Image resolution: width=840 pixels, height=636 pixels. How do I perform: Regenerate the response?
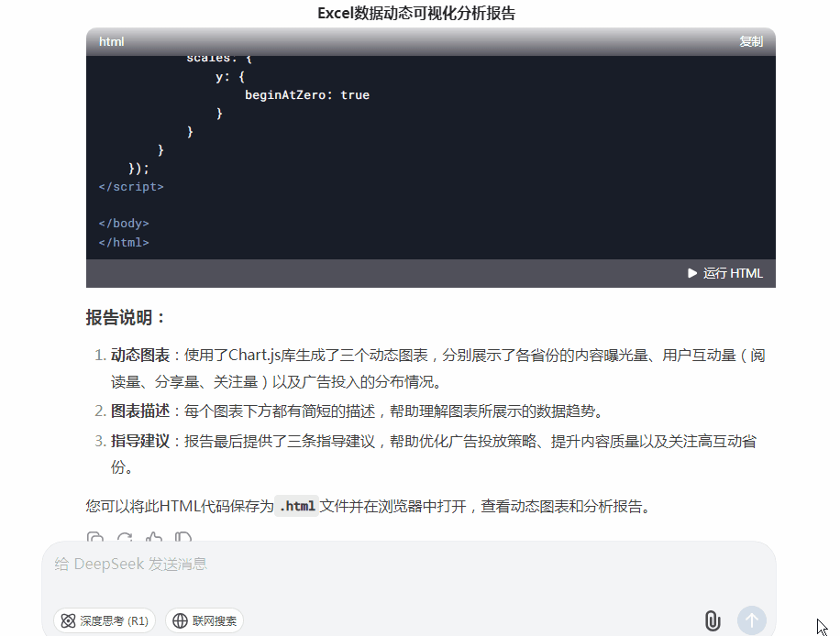tap(125, 537)
